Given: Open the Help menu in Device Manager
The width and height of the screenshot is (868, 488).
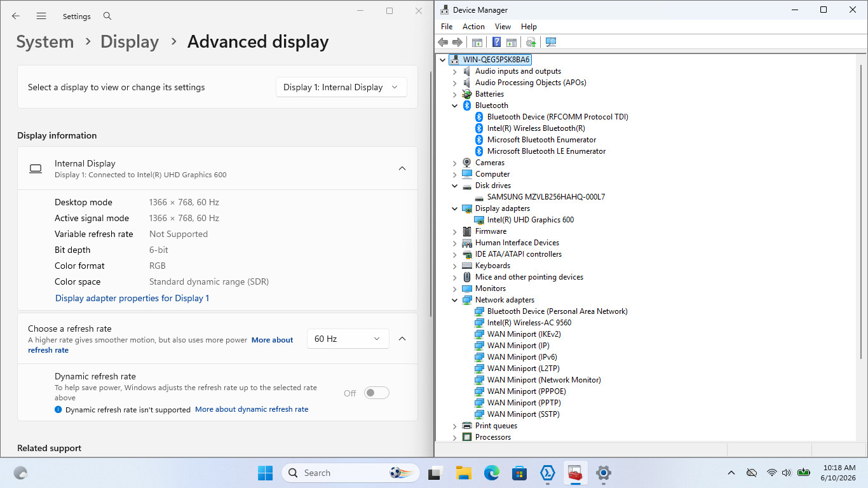Looking at the screenshot, I should [x=529, y=27].
